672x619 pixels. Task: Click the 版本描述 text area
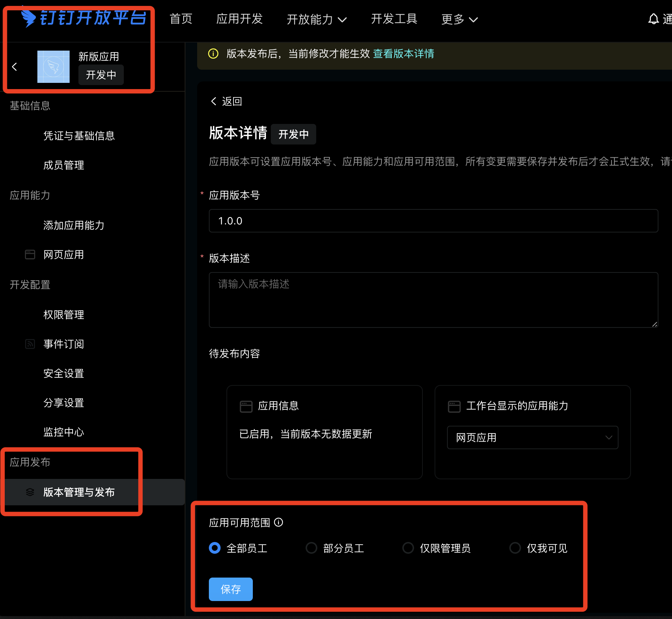click(x=433, y=300)
